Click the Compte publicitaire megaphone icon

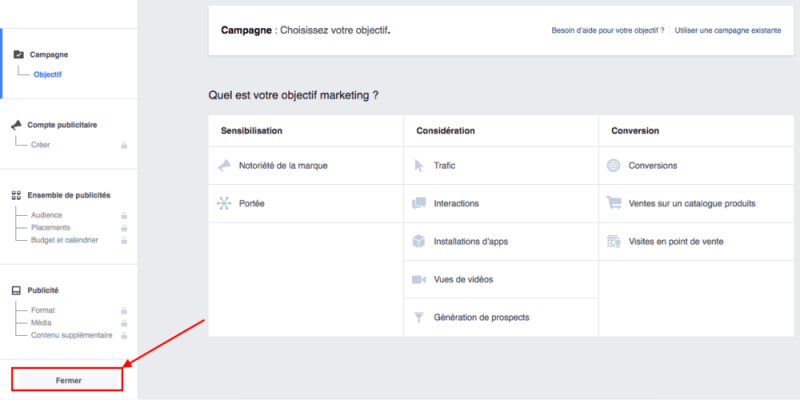[17, 124]
